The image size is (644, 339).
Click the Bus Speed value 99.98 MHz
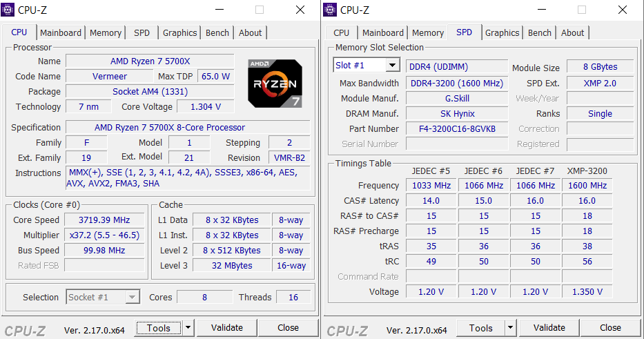[x=104, y=250]
